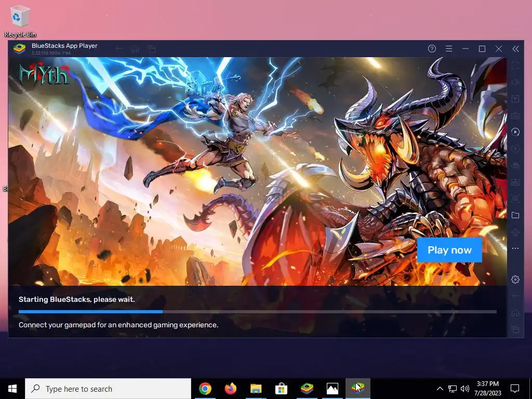Click 'Starting BlueStacks, please wait.' text
Viewport: 532px width, 399px height.
coord(77,300)
